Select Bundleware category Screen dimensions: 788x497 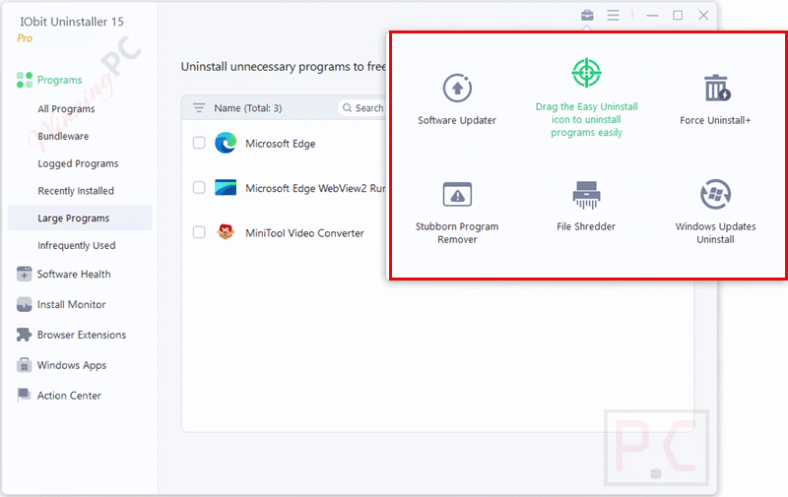click(63, 136)
